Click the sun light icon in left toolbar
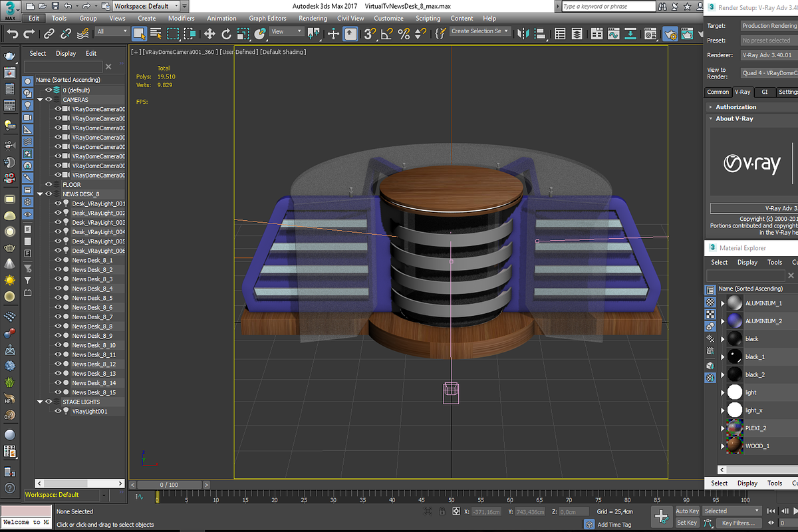Screen dimensions: 798x532 [x=10, y=280]
